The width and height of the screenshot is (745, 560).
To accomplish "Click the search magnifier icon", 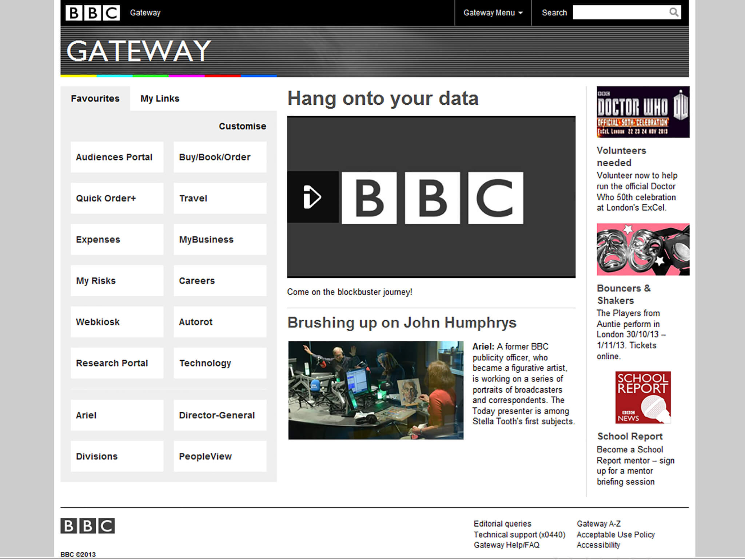I will [674, 12].
